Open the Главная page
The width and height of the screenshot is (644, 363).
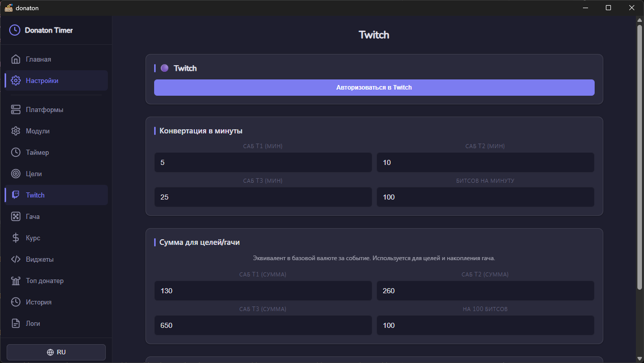(x=56, y=59)
